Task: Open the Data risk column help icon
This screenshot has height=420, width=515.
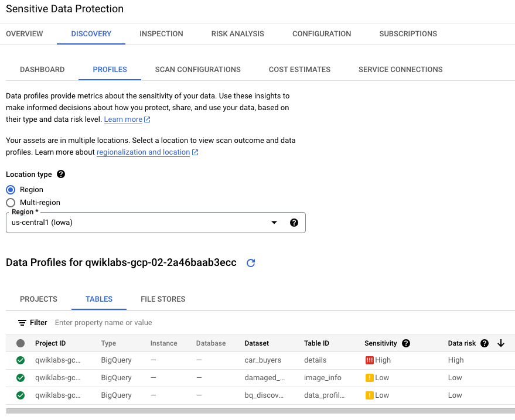Action: (485, 343)
